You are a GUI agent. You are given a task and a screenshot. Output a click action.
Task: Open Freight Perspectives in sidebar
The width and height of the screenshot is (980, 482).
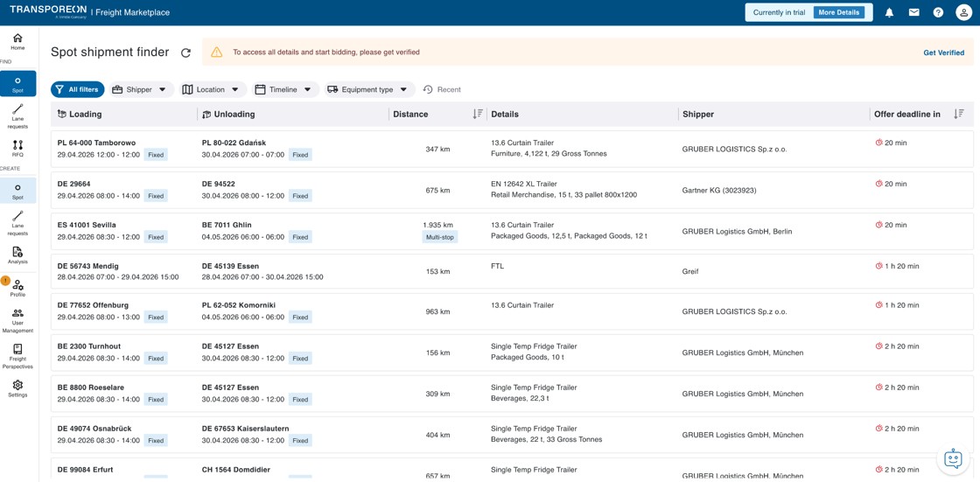tap(17, 356)
